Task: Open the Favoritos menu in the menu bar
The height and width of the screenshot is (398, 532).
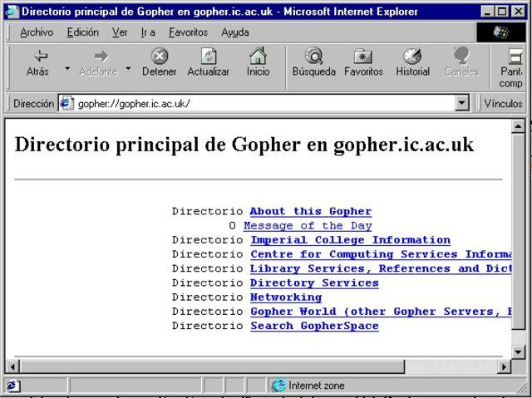Action: tap(188, 32)
